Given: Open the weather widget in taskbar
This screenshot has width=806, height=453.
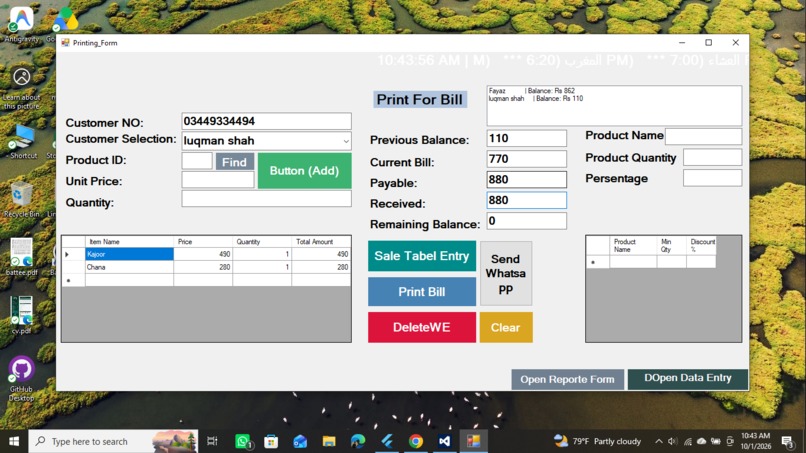Looking at the screenshot, I should [597, 441].
